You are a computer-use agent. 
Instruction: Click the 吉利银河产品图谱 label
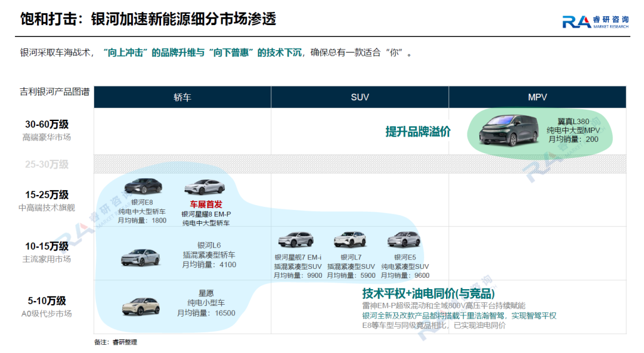[x=55, y=92]
